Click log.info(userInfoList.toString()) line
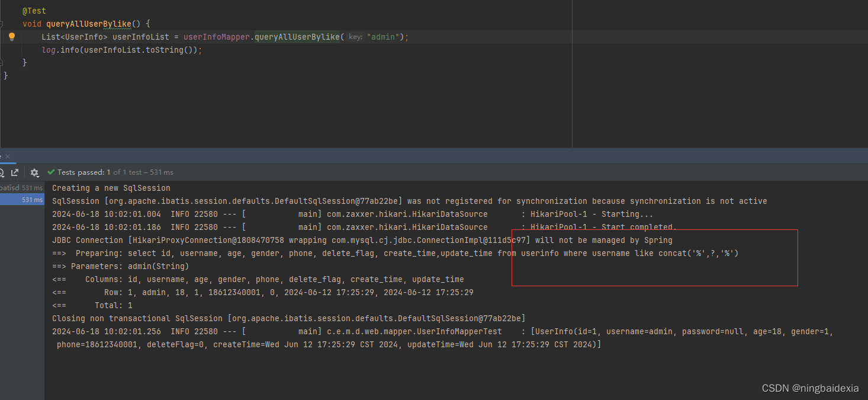868x400 pixels. click(122, 50)
